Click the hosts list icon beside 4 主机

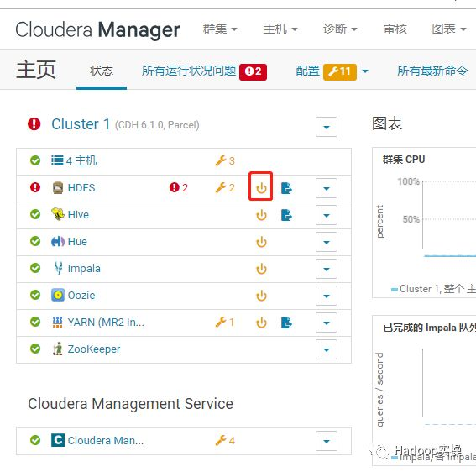57,160
